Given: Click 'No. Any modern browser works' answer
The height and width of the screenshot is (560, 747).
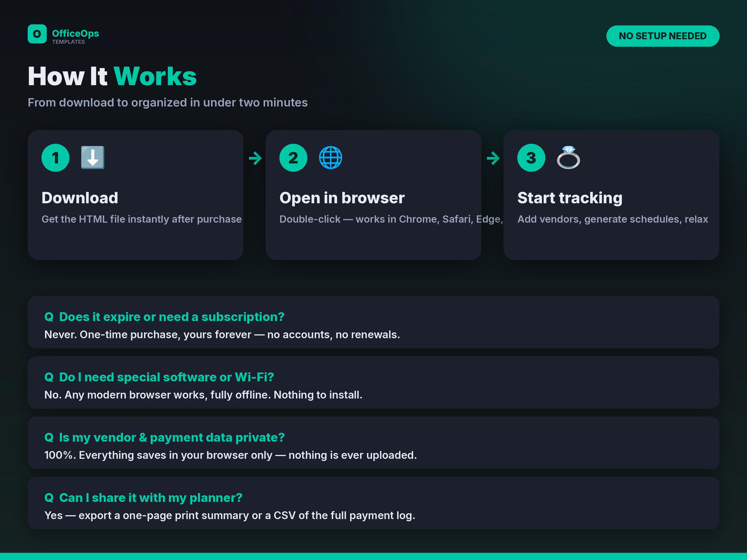Looking at the screenshot, I should tap(203, 395).
